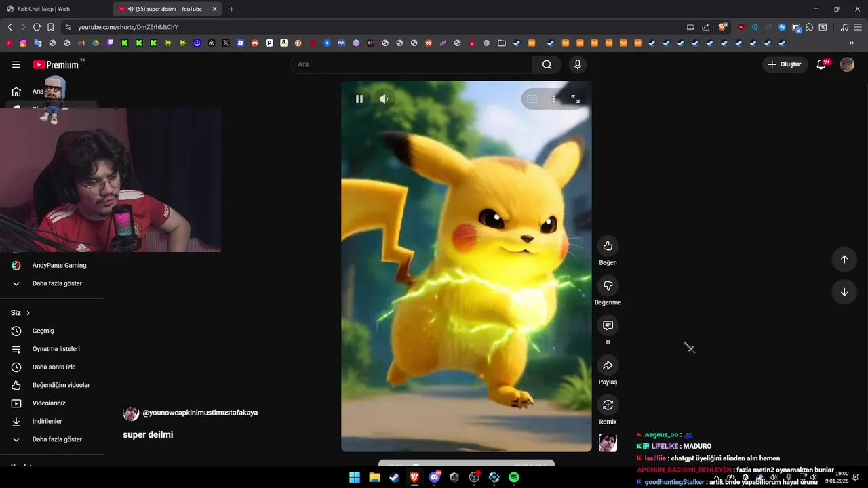Open the Oluştur create menu
This screenshot has height=488, width=868.
point(785,64)
